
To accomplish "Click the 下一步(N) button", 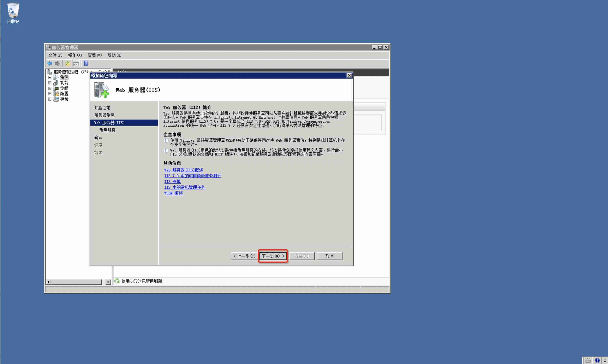I will click(273, 256).
